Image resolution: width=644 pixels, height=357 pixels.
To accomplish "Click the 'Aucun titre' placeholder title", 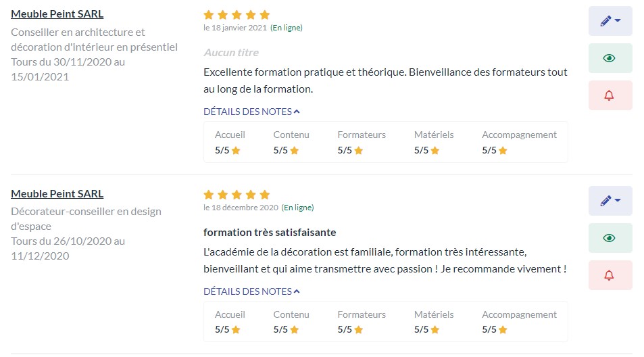I will click(x=231, y=53).
